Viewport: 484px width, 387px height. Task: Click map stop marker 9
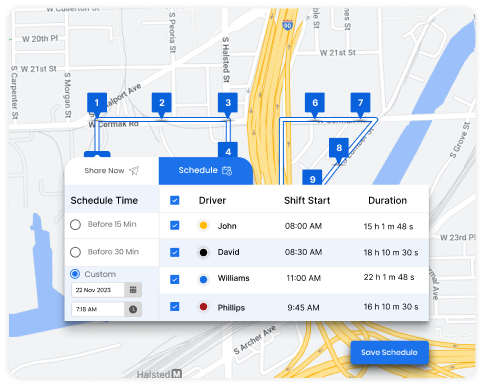[x=312, y=178]
